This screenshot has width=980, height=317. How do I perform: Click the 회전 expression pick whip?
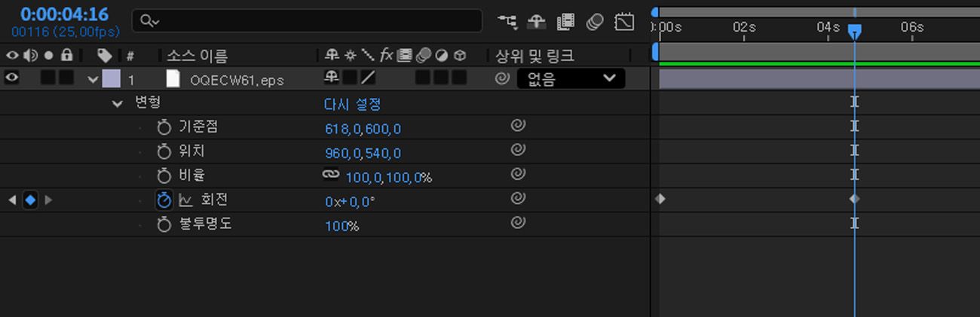coord(517,198)
